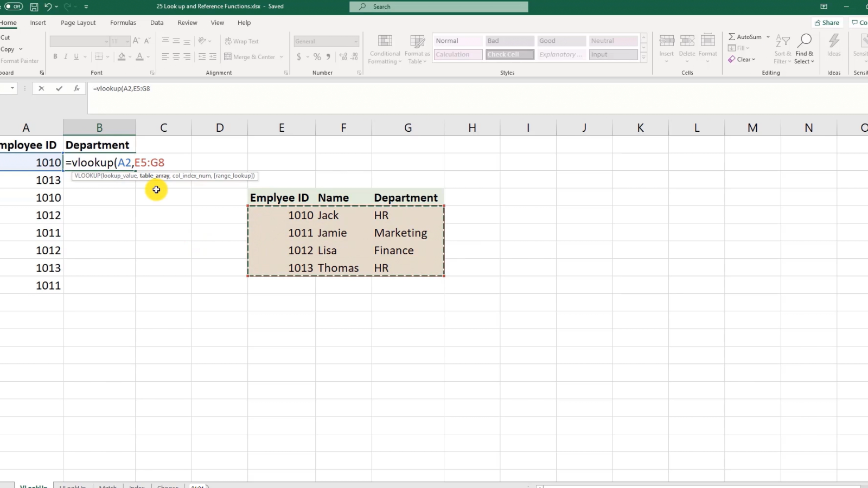Click the Fill Color bucket icon
The height and width of the screenshot is (488, 868).
pyautogui.click(x=122, y=56)
